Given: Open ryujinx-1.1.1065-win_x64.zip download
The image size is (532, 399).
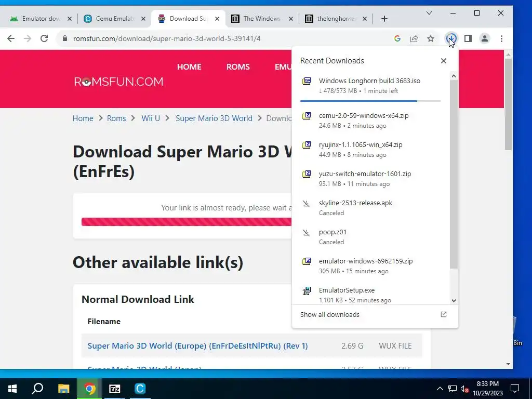Looking at the screenshot, I should [370, 149].
